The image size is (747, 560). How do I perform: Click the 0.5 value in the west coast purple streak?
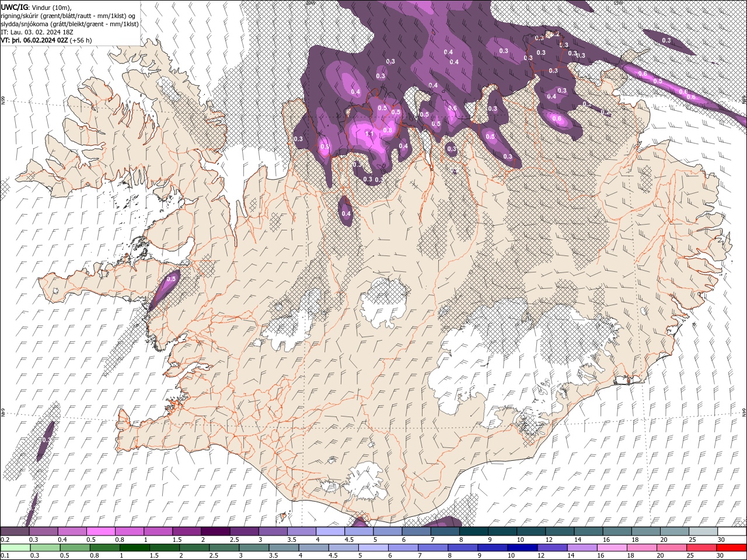click(171, 279)
